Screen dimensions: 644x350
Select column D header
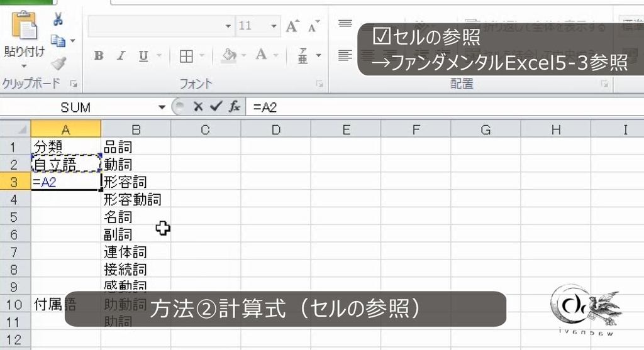[276, 129]
